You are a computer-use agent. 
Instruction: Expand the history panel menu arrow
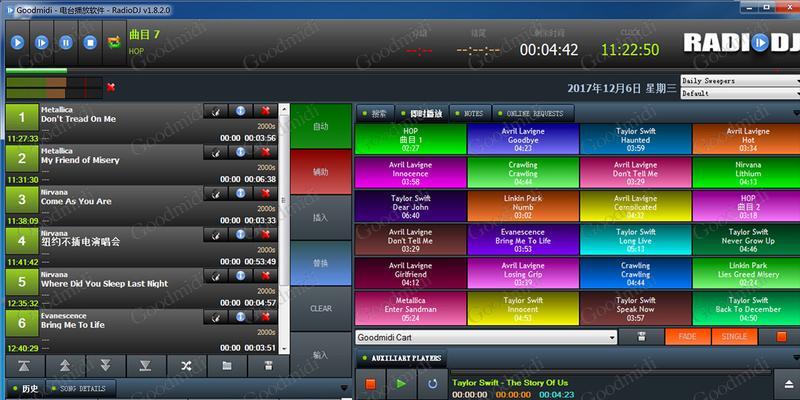click(344, 388)
